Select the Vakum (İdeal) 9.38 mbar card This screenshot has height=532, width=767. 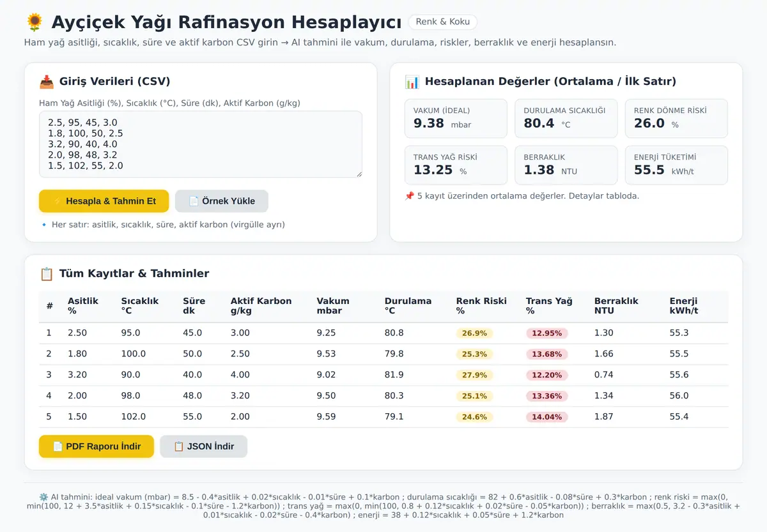(456, 118)
